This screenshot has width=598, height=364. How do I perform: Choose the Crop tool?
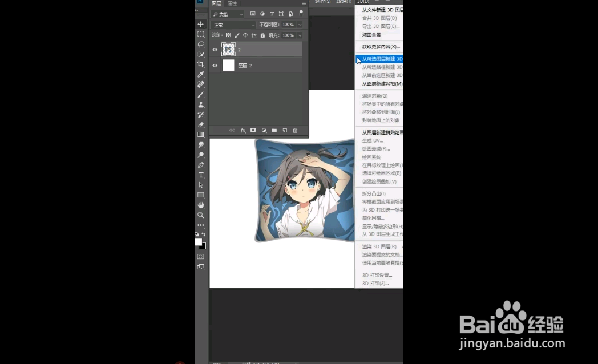(200, 63)
